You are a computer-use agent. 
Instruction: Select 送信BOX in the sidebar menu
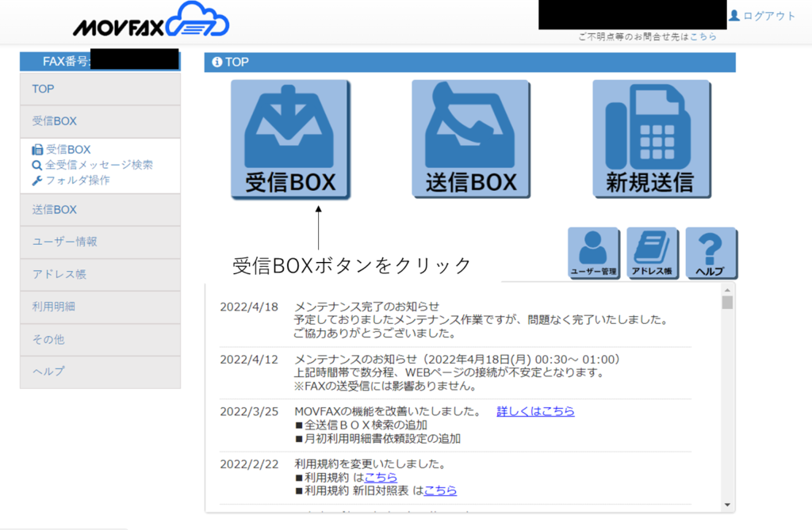(x=101, y=210)
